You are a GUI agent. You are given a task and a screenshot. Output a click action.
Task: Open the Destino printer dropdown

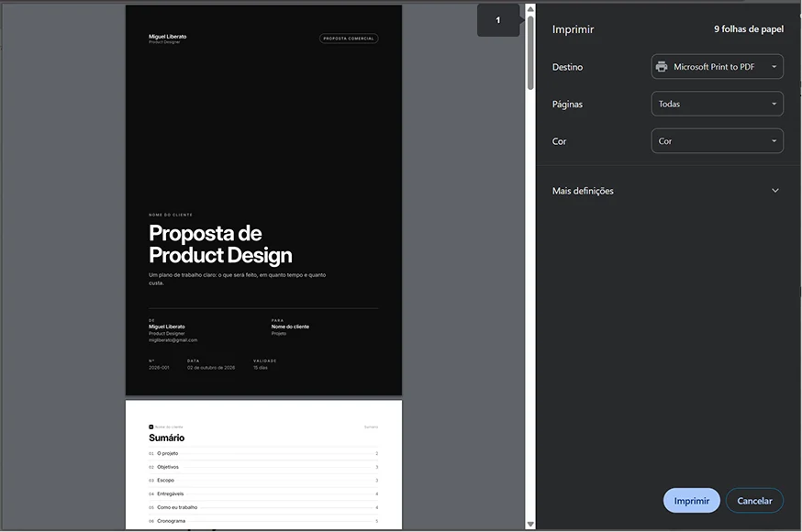[717, 66]
